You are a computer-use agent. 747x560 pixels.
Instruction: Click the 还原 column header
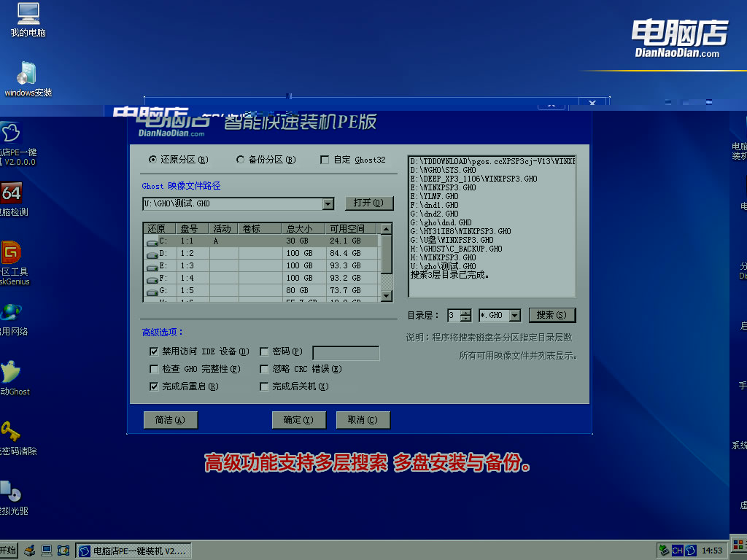[x=159, y=228]
